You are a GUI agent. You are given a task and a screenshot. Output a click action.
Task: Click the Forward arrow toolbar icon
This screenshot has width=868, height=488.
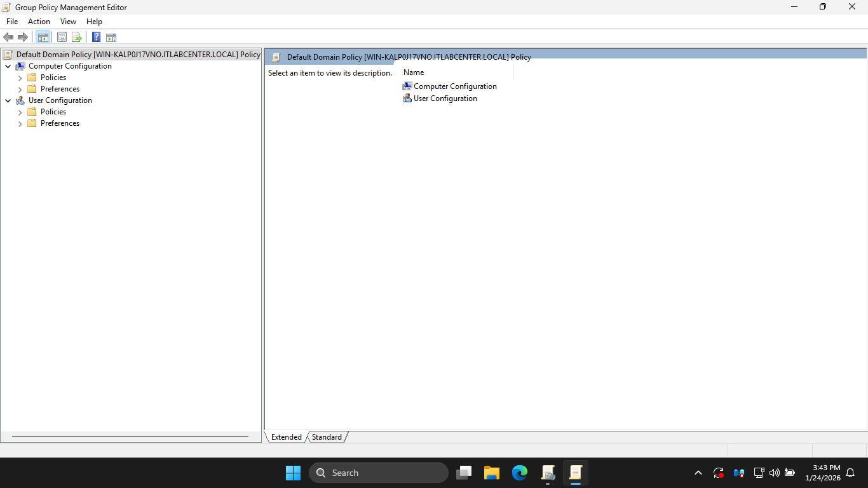[23, 37]
